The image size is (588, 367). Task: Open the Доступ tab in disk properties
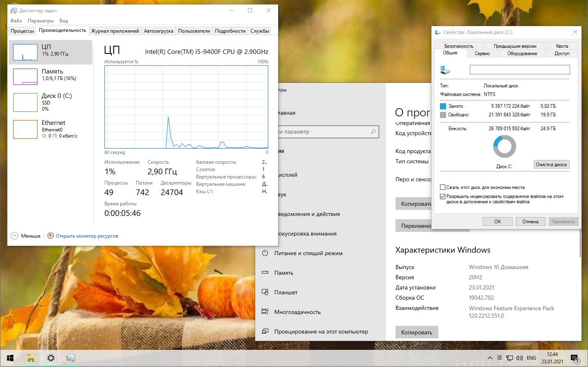[x=562, y=53]
